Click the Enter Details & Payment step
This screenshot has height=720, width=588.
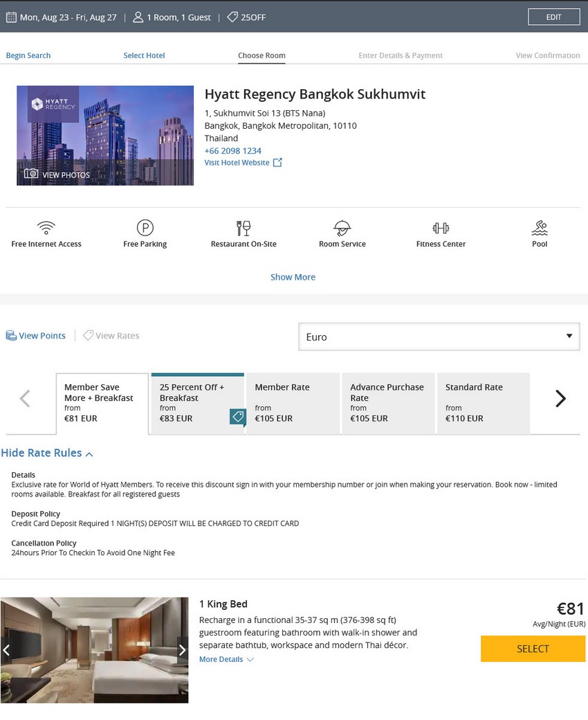coord(401,55)
